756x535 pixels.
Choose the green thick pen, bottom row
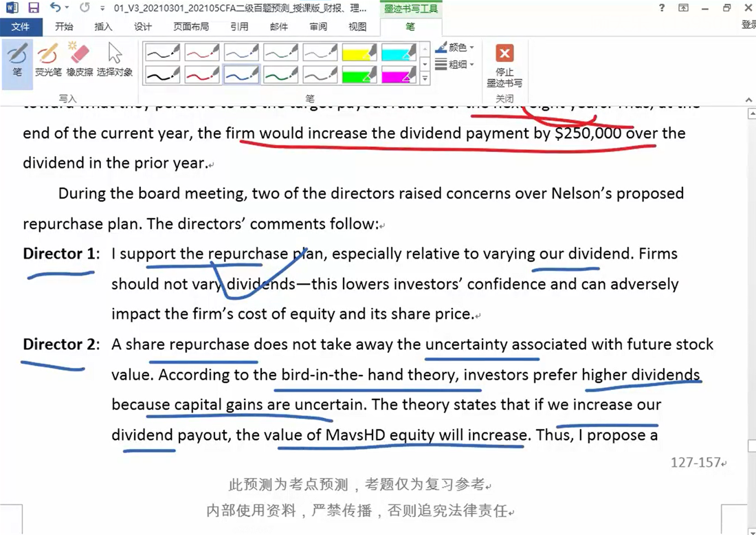(x=280, y=74)
